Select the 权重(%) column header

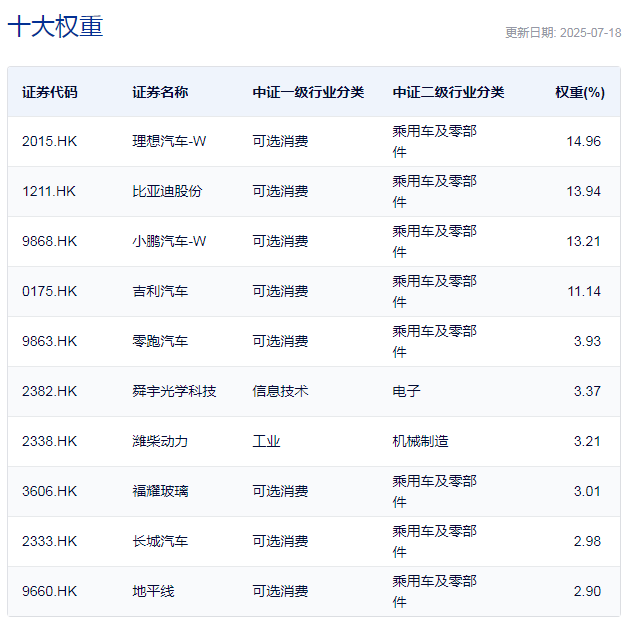coord(580,92)
